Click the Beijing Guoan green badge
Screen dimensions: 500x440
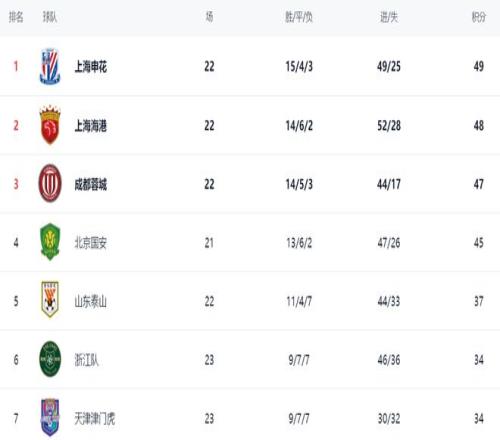(50, 242)
